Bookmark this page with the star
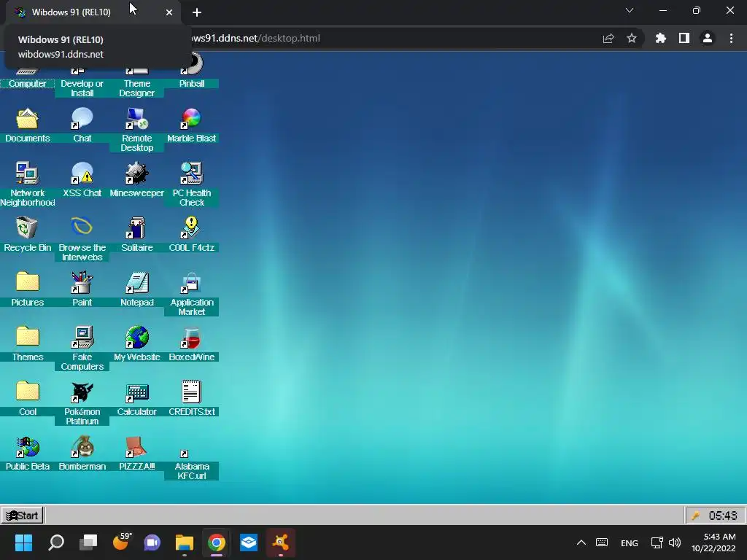 pos(632,38)
